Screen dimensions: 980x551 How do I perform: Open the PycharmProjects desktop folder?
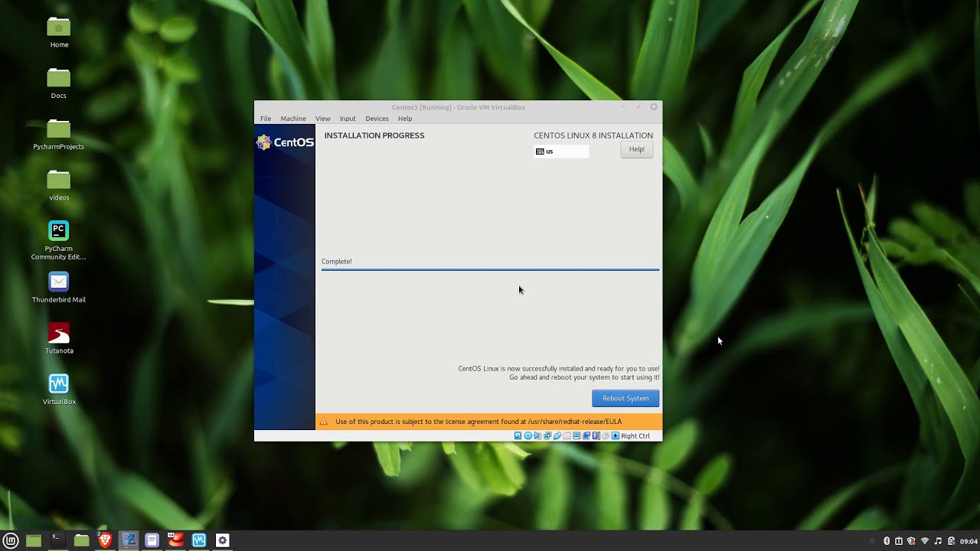click(59, 135)
